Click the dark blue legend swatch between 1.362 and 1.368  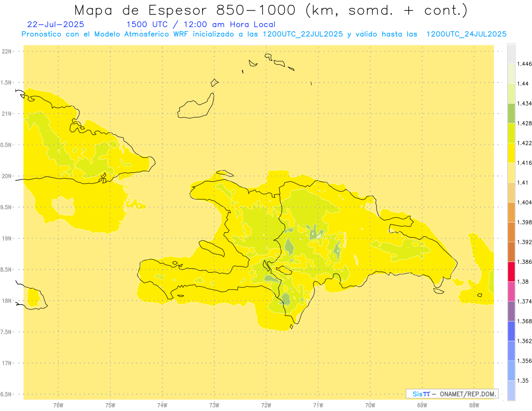click(x=511, y=331)
